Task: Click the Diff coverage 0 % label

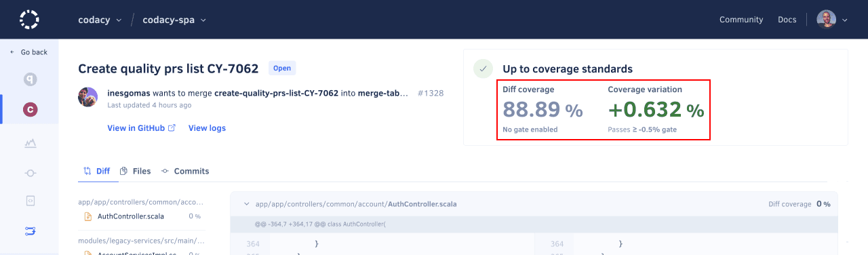Action: [x=799, y=204]
